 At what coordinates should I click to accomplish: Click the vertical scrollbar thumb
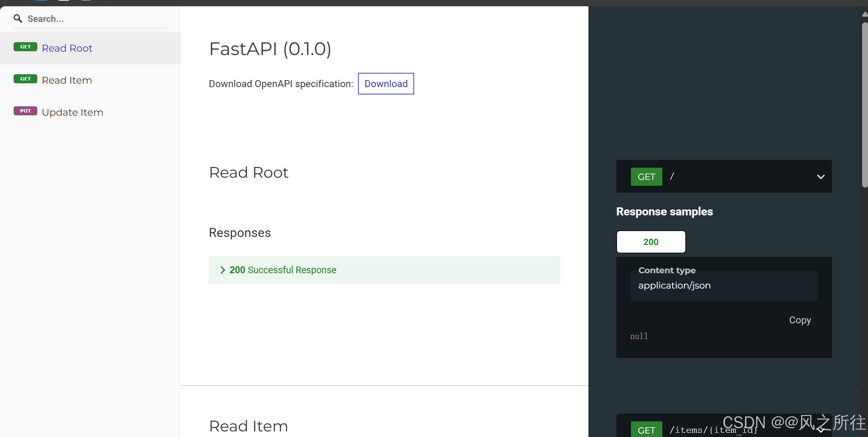865,105
